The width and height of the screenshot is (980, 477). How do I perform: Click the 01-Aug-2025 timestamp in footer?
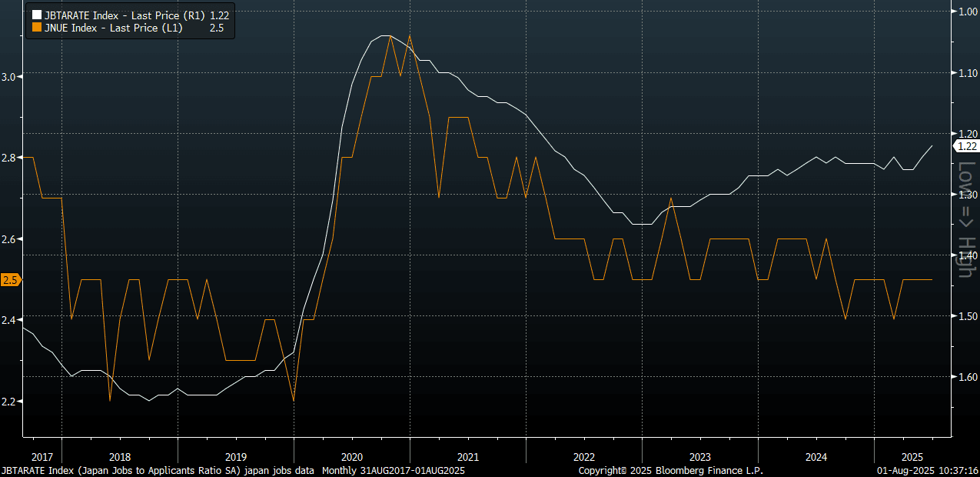928,470
